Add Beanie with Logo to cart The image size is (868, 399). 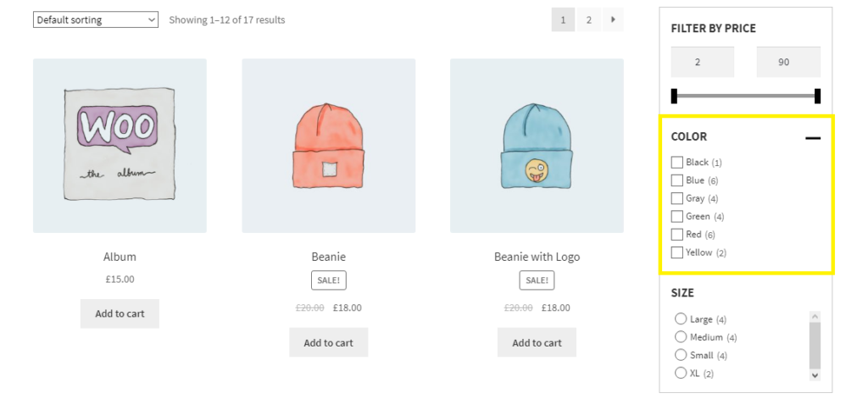pyautogui.click(x=537, y=342)
